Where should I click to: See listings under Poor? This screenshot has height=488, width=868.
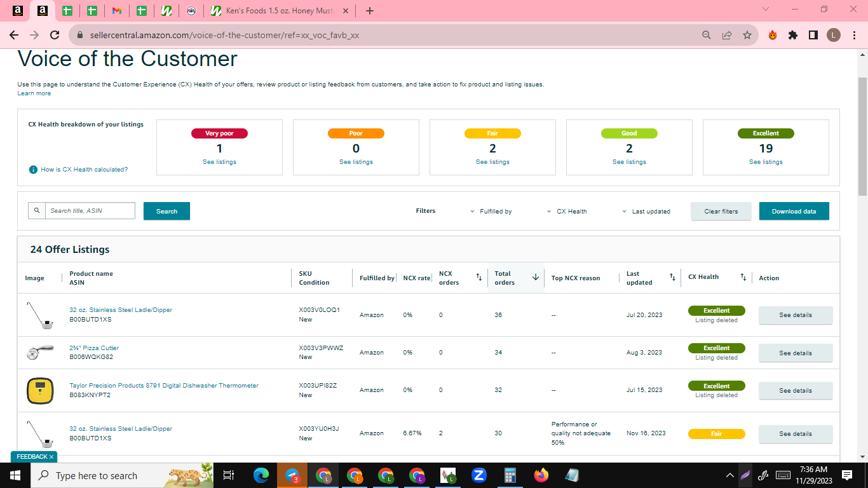356,162
